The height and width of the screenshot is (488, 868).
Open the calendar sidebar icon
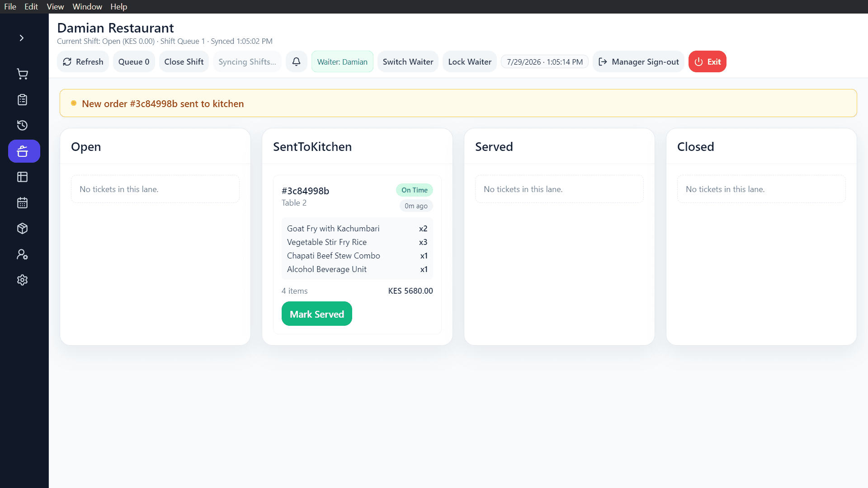(x=23, y=203)
